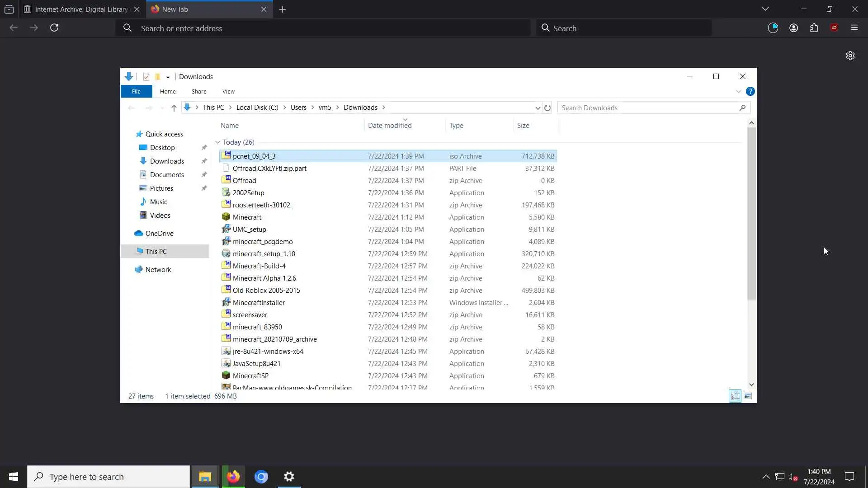Open File Explorer help question mark icon
Image resolution: width=868 pixels, height=488 pixels.
tap(750, 91)
